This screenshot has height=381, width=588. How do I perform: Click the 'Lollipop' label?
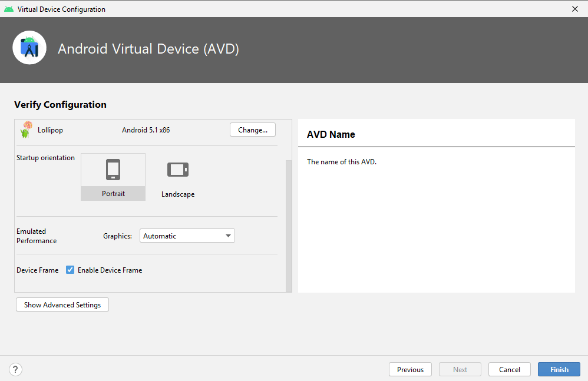tap(50, 130)
